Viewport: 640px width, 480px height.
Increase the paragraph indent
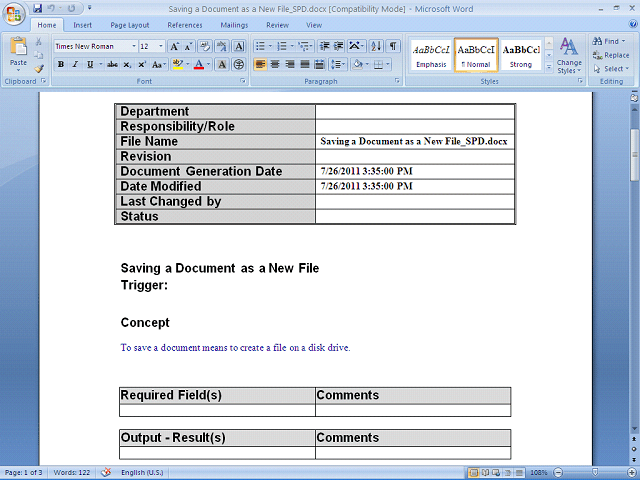tap(338, 46)
